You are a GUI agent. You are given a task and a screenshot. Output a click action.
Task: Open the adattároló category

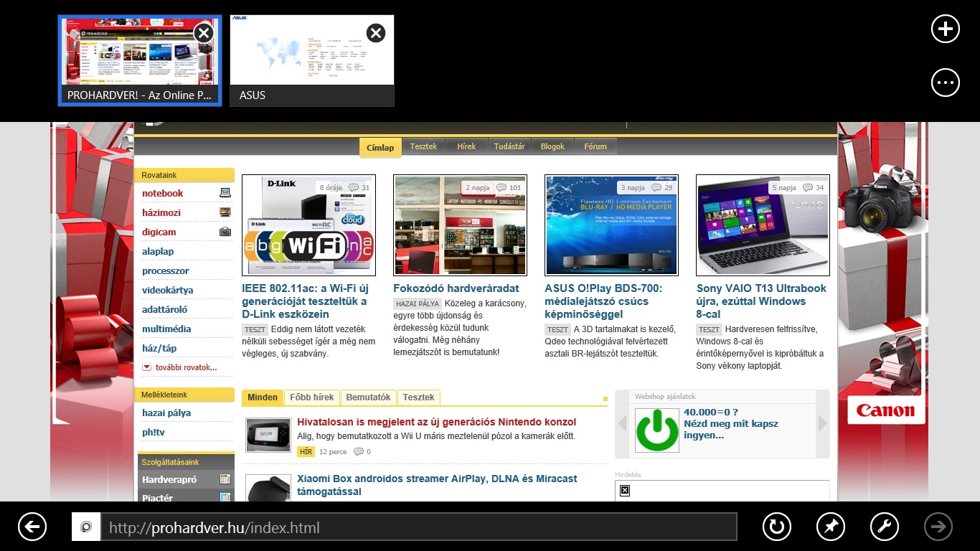click(x=164, y=309)
